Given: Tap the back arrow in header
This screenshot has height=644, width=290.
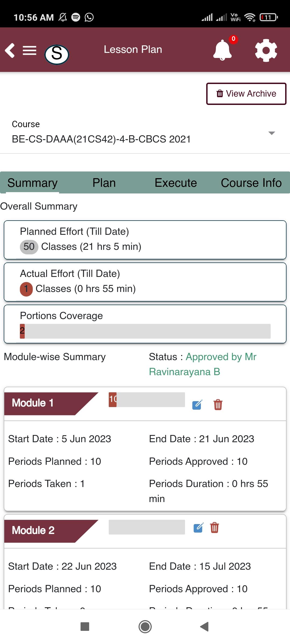Looking at the screenshot, I should pos(10,50).
